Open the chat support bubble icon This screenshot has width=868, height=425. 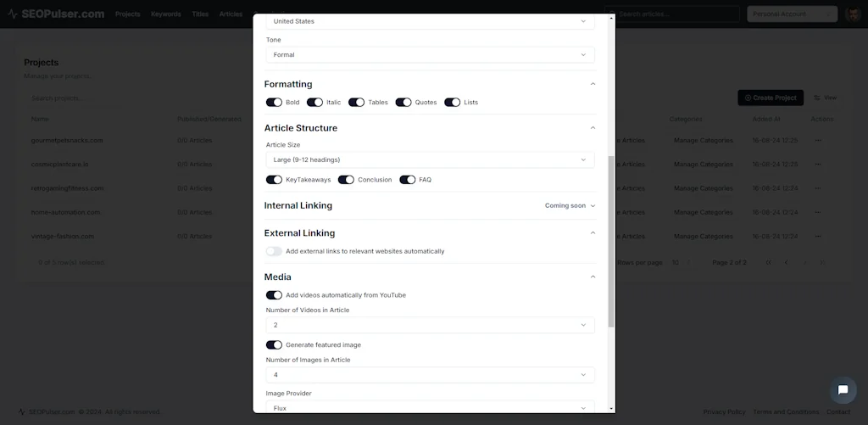coord(843,390)
